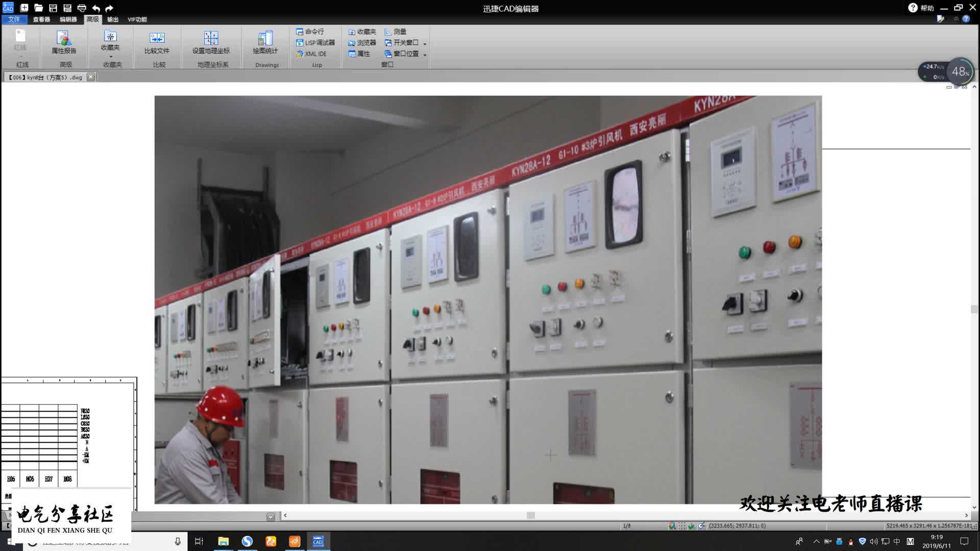This screenshot has width=980, height=551.
Task: Select the kyn8台（方案5）.dwg document tab
Action: click(45, 78)
